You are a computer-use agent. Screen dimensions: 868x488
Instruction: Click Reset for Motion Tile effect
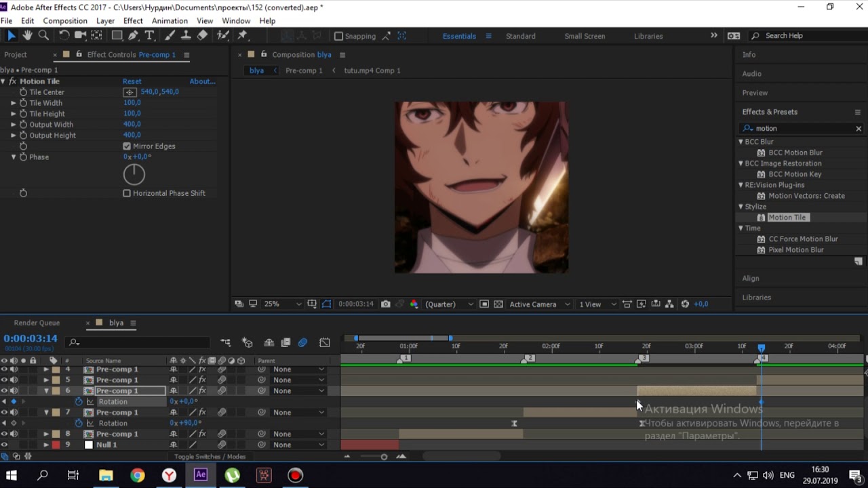132,81
